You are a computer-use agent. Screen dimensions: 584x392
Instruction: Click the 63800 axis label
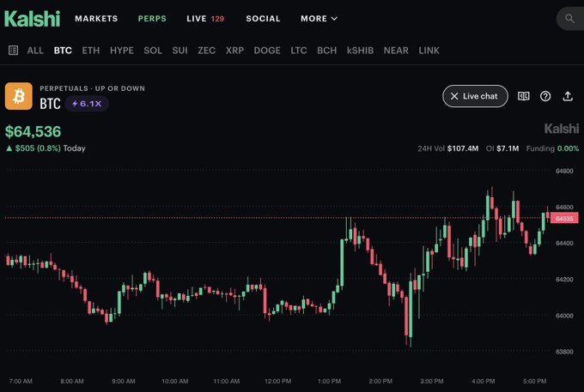[x=564, y=352]
